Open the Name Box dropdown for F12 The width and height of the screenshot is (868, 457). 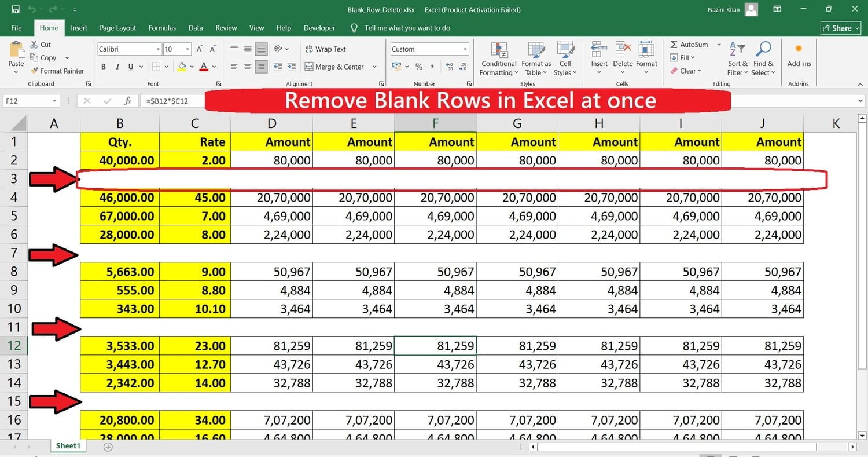pos(54,101)
